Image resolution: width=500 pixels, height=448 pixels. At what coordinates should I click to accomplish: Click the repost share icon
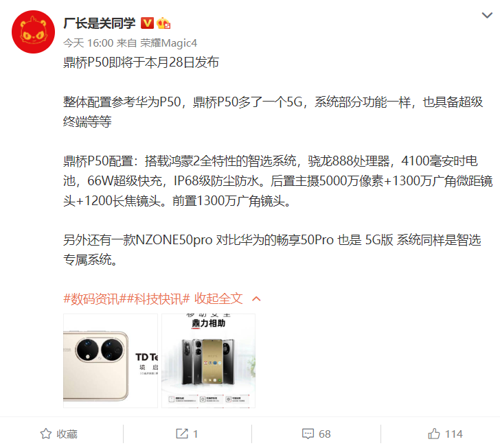pyautogui.click(x=182, y=434)
